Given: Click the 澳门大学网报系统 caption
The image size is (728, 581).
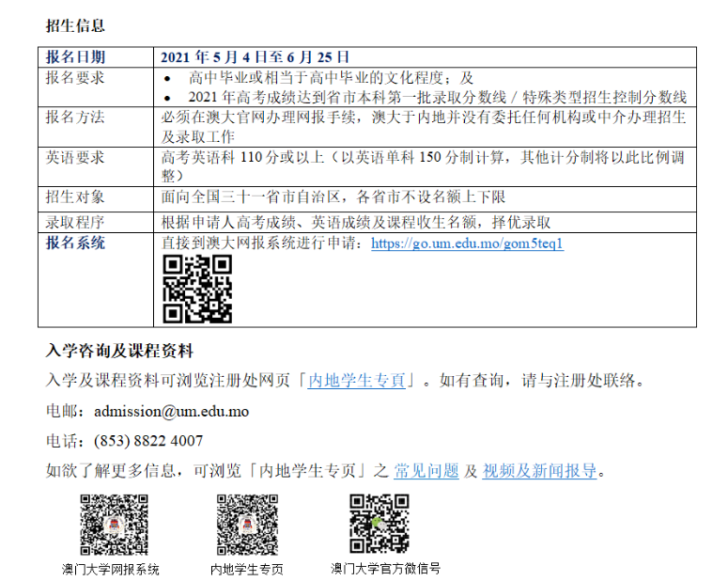Looking at the screenshot, I should [x=111, y=570].
